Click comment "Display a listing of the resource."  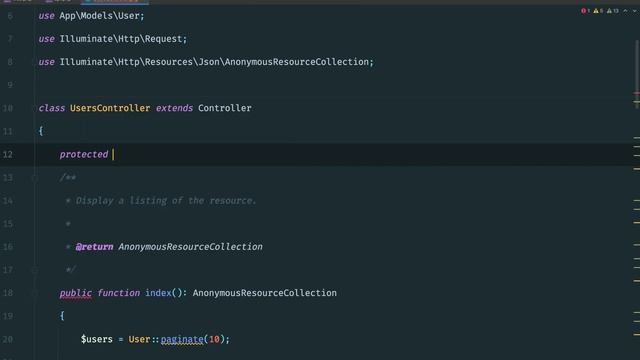click(166, 201)
